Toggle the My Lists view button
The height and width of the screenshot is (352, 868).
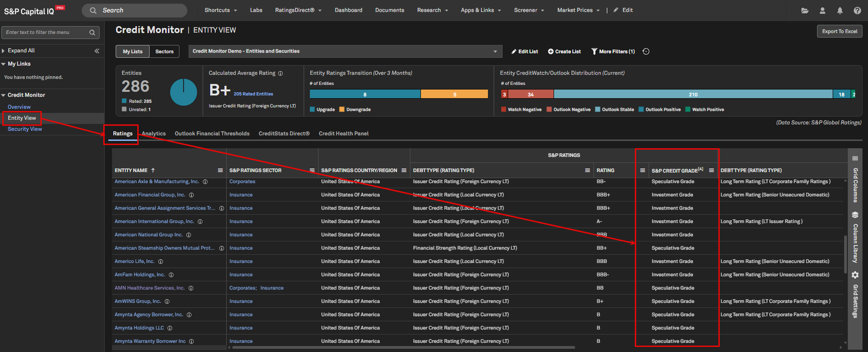(x=133, y=51)
